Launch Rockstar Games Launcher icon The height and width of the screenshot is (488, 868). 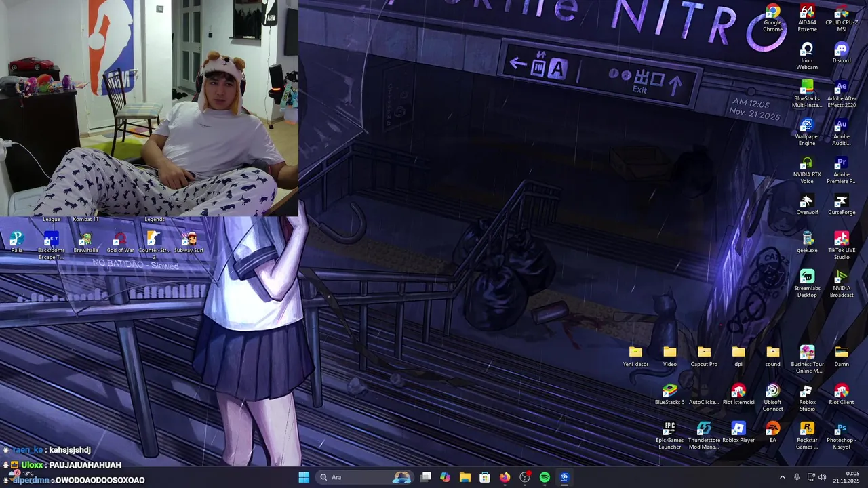pyautogui.click(x=807, y=436)
